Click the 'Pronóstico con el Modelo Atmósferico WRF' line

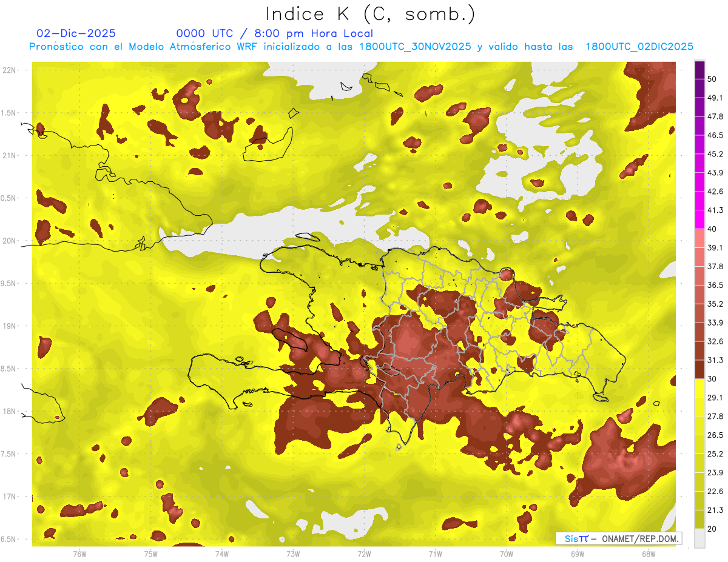coord(362,47)
